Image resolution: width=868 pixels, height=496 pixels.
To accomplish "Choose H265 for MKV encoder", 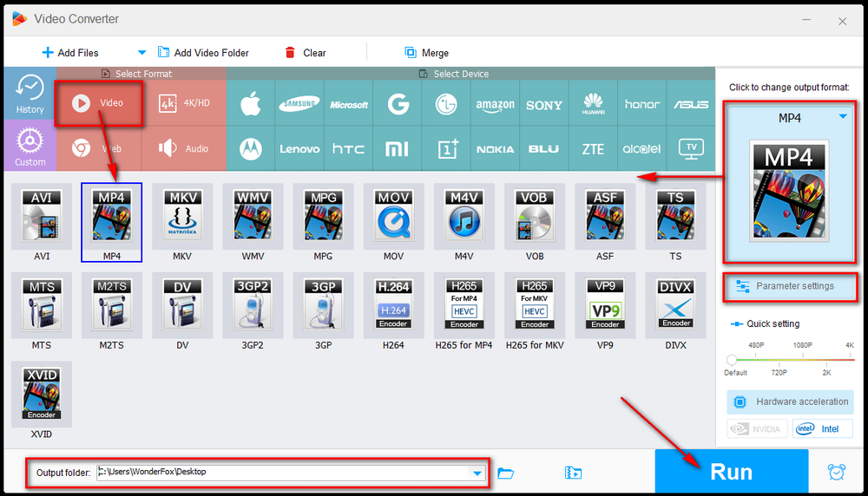I will tap(535, 305).
